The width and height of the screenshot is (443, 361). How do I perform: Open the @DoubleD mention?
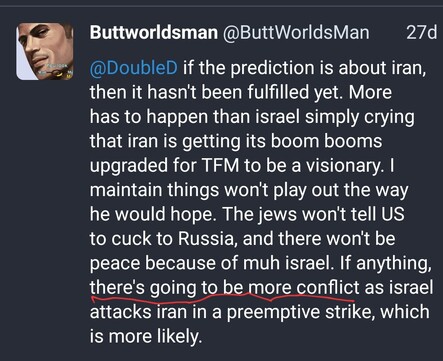pos(134,68)
